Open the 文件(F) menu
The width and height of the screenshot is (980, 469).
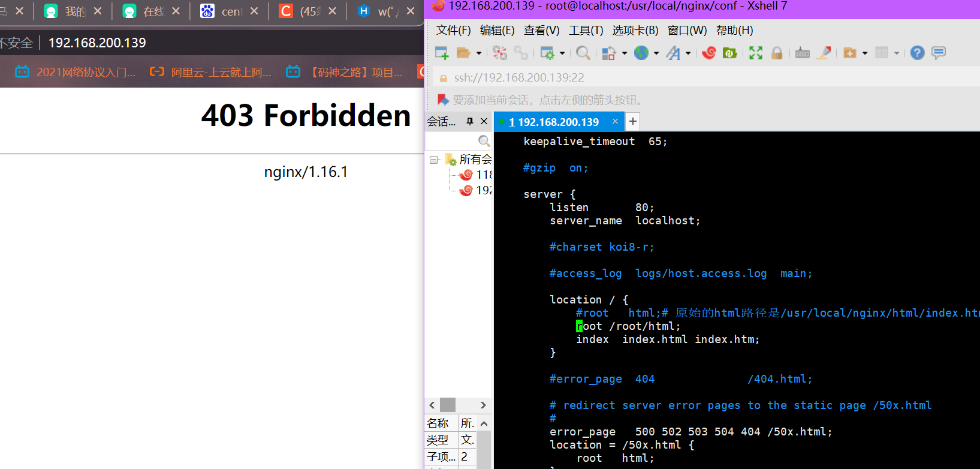click(x=453, y=30)
